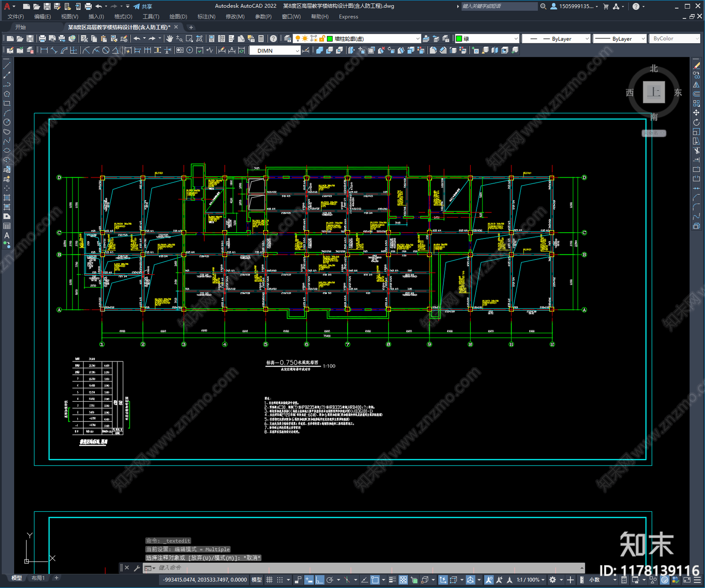Select the Line draw tool
This screenshot has width=705, height=588.
point(7,65)
